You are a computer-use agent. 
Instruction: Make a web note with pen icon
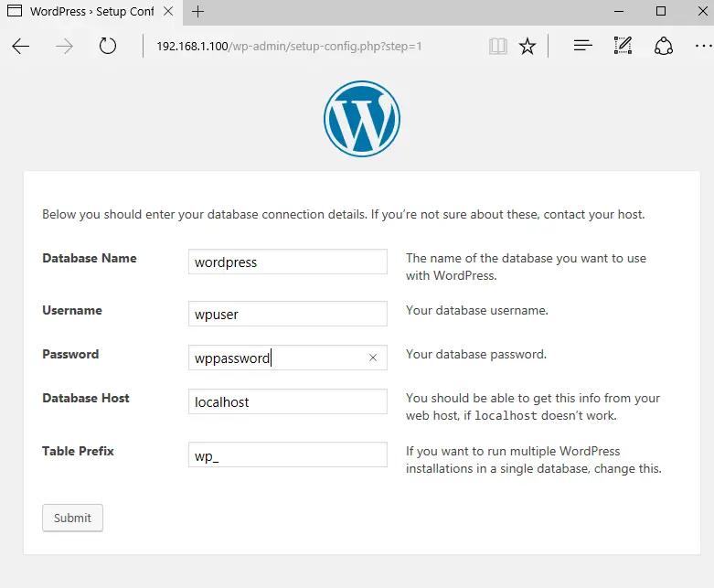tap(623, 46)
